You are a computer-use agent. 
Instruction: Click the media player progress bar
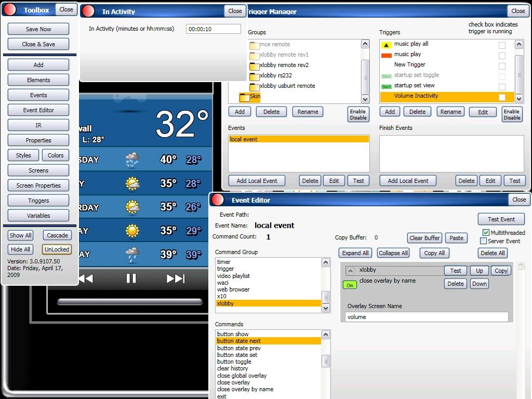[130, 302]
